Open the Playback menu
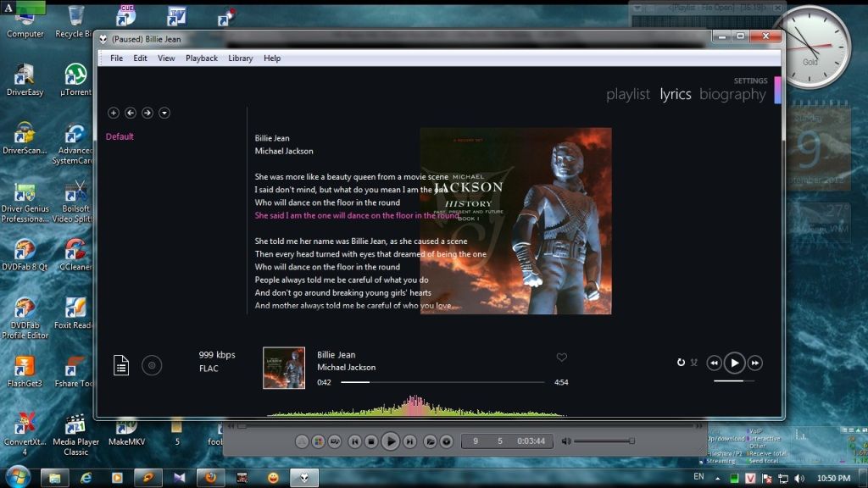 pos(202,58)
